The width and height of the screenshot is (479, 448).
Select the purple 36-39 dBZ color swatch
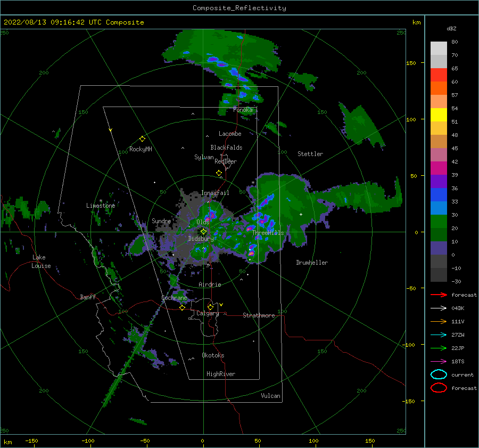[439, 181]
